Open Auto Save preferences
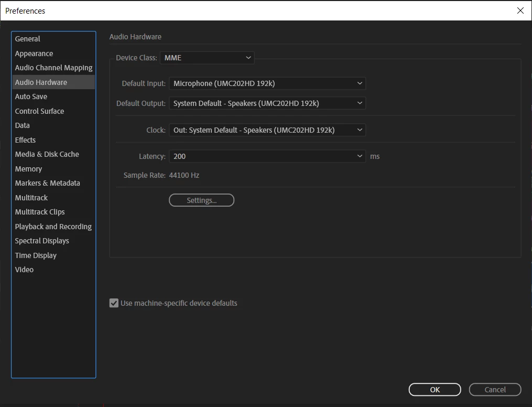Screen dimensions: 532x407 53,97
